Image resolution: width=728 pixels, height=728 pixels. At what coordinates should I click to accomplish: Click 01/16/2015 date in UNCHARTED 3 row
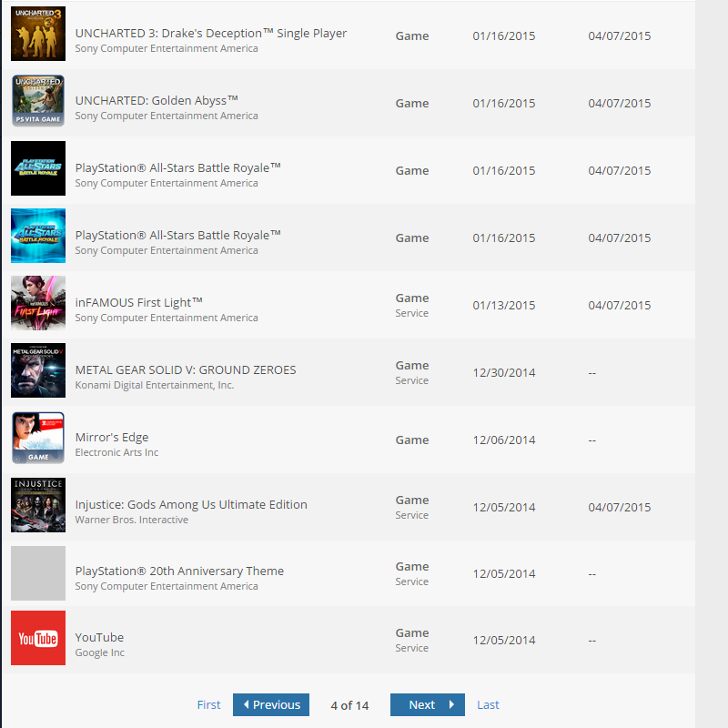[x=504, y=36]
